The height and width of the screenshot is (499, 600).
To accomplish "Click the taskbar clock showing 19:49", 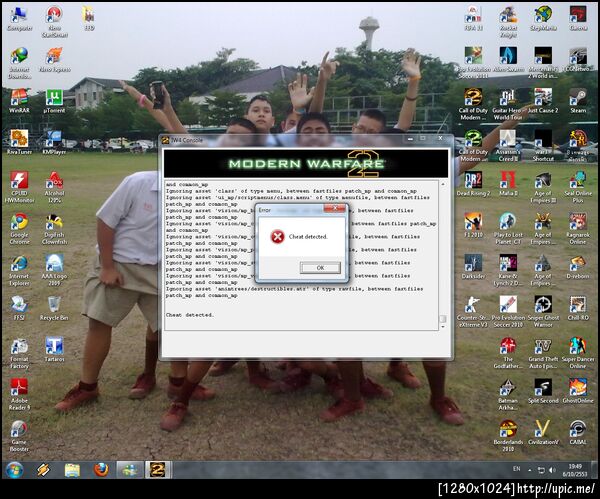I will tap(575, 470).
